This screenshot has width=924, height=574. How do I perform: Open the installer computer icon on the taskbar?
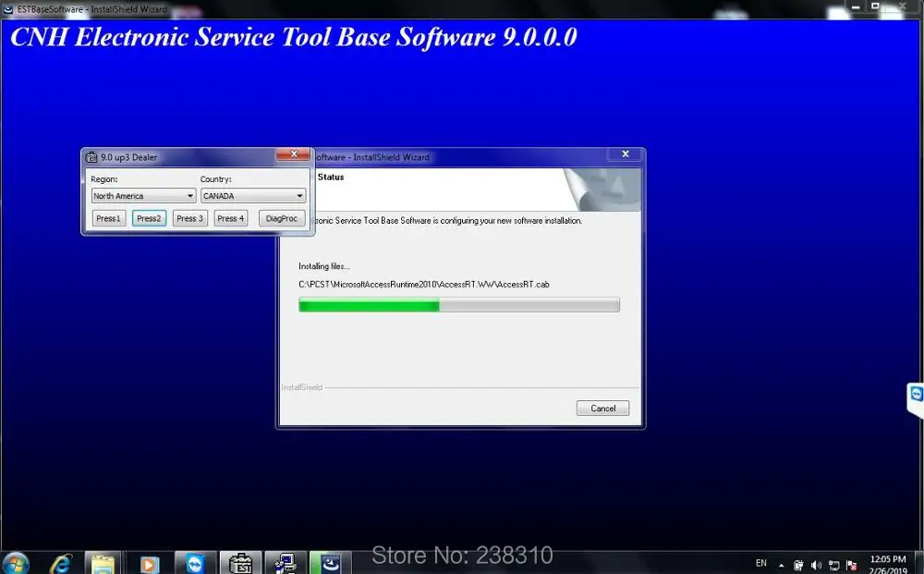point(286,564)
